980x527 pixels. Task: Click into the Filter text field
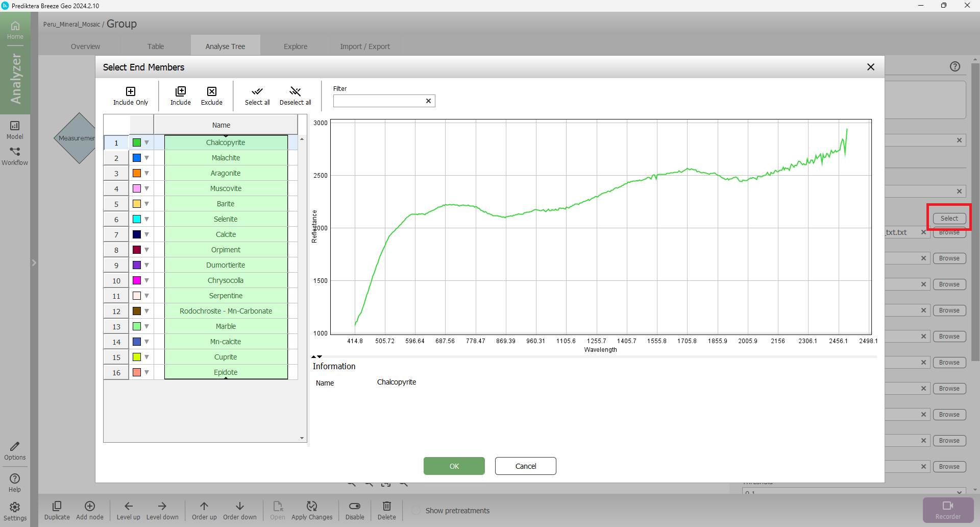coord(378,101)
